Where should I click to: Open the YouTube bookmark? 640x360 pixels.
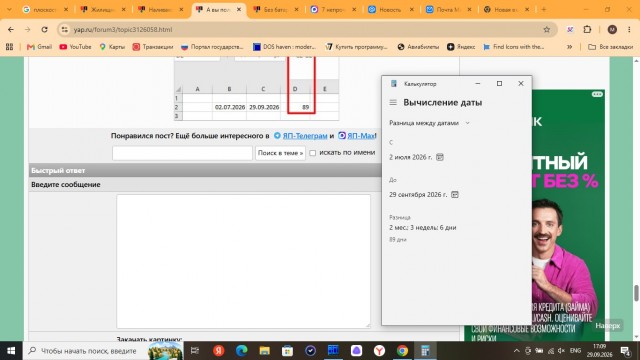[x=76, y=47]
